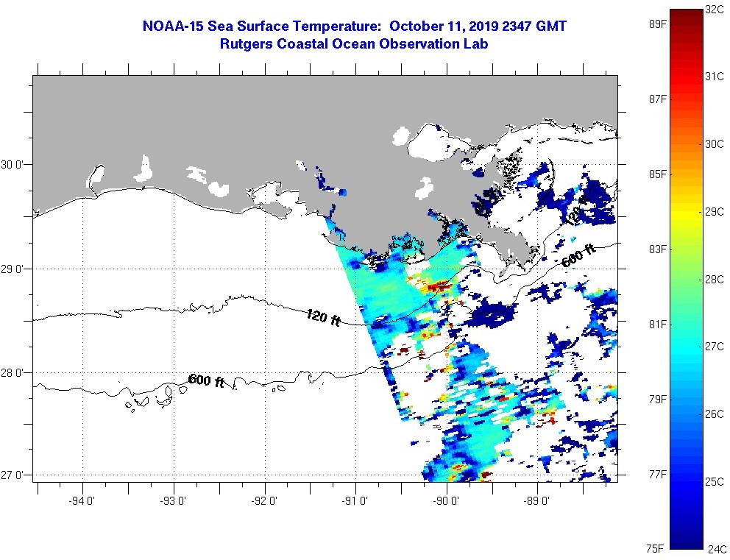Click the eastern 600 ft contour label near -89
Image resolution: width=730 pixels, height=560 pixels.
(x=578, y=257)
